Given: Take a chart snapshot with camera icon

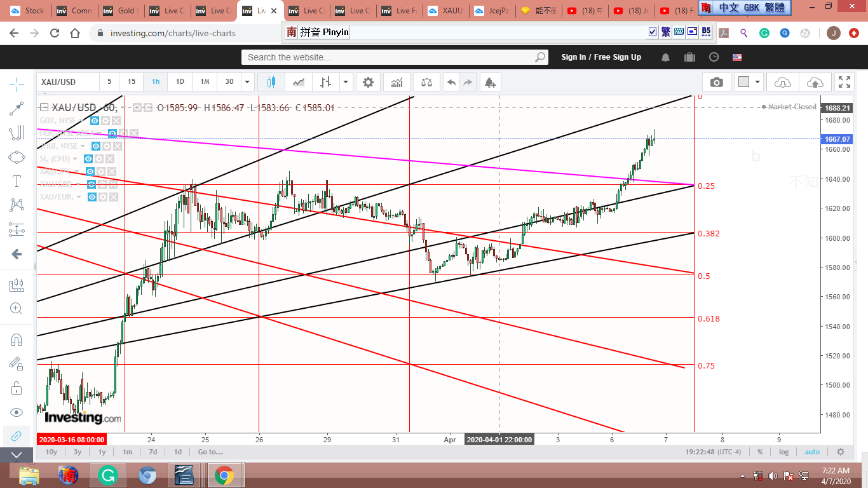Looking at the screenshot, I should tap(716, 82).
